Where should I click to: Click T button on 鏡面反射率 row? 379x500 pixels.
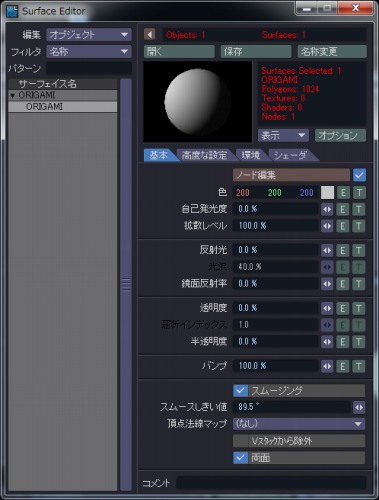pyautogui.click(x=359, y=284)
